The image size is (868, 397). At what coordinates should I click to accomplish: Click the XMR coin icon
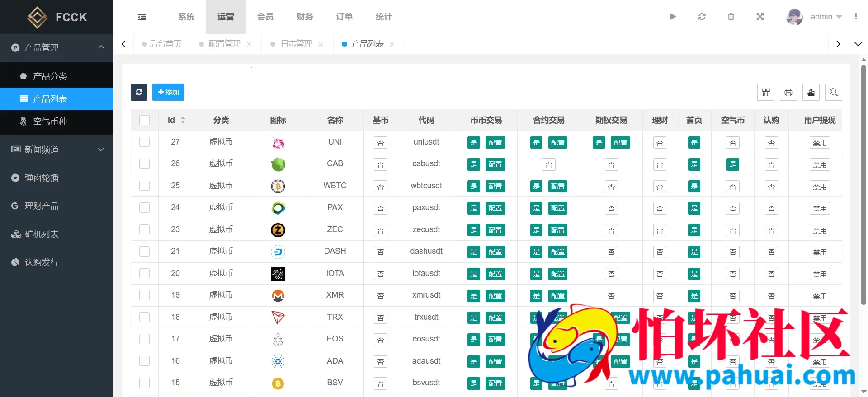pos(278,296)
